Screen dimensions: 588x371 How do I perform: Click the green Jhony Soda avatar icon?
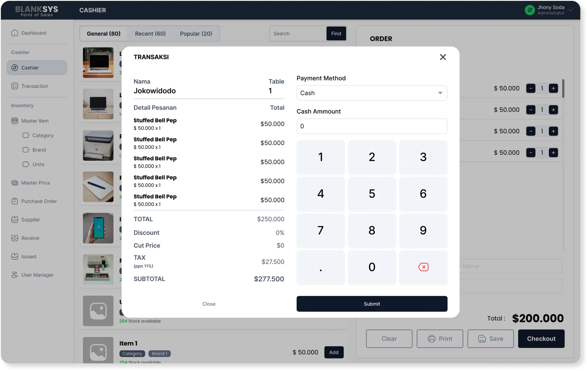[x=530, y=10]
